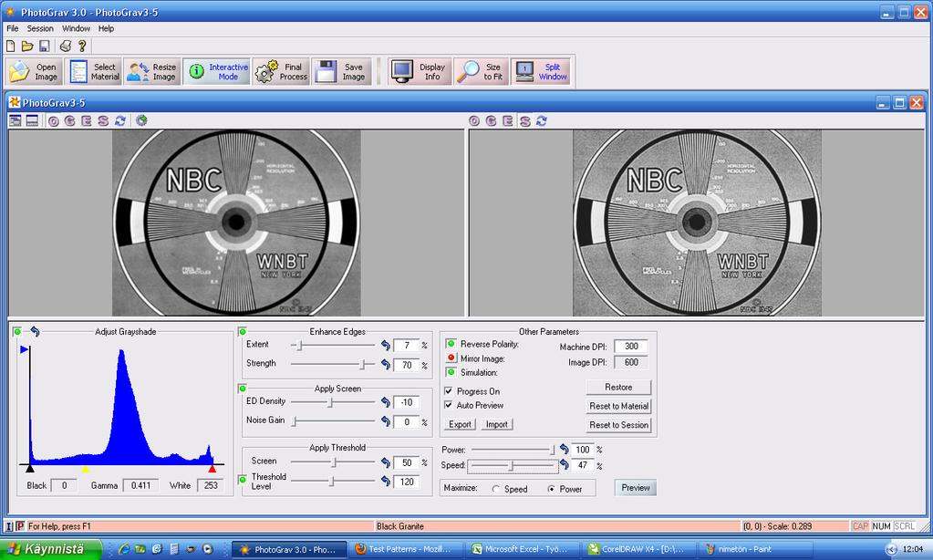Click the Reset to Session button
Image resolution: width=933 pixels, height=560 pixels.
[x=619, y=425]
